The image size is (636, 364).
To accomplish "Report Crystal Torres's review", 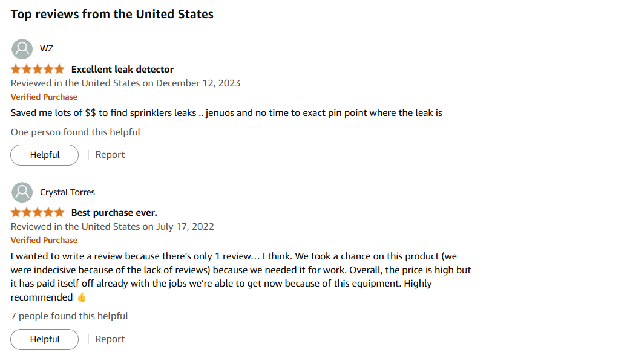I will [110, 339].
